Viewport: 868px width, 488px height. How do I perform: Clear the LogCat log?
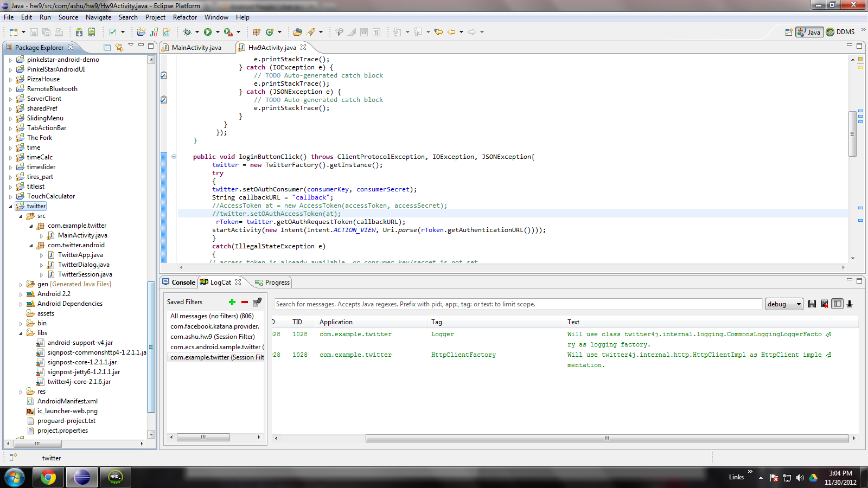pos(825,304)
